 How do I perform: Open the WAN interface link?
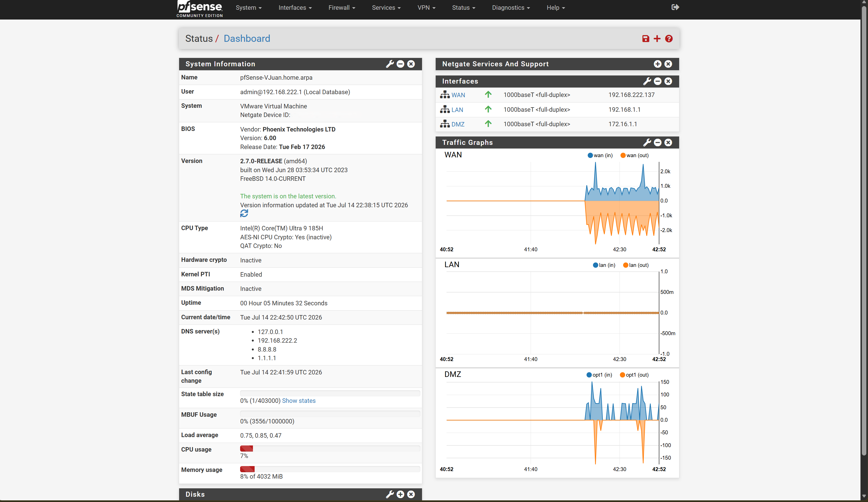pos(458,95)
